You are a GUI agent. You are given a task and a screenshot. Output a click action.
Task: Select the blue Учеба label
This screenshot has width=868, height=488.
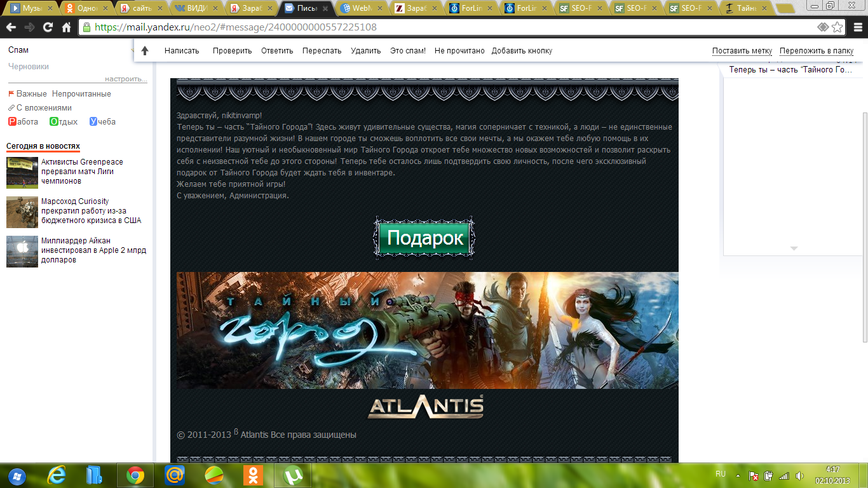[x=103, y=122]
